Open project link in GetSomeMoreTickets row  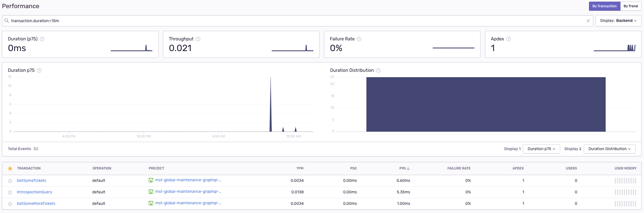point(188,203)
